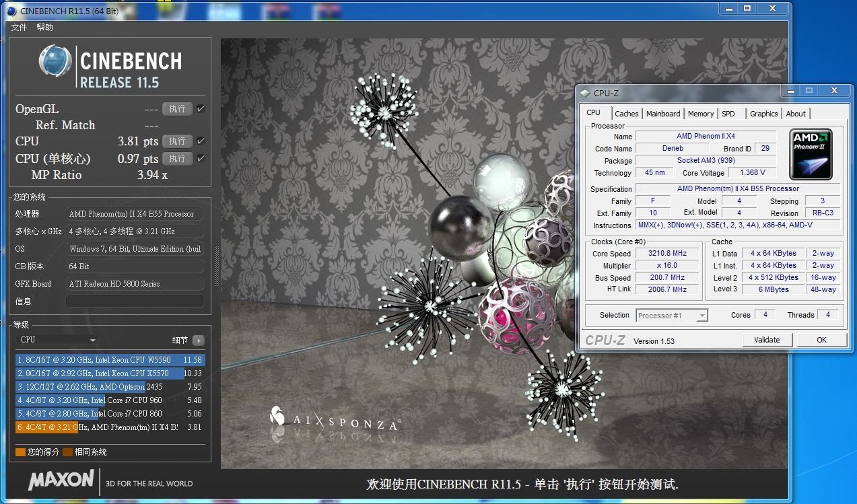The image size is (857, 504).
Task: Click the empty 信息 input field
Action: click(x=135, y=301)
